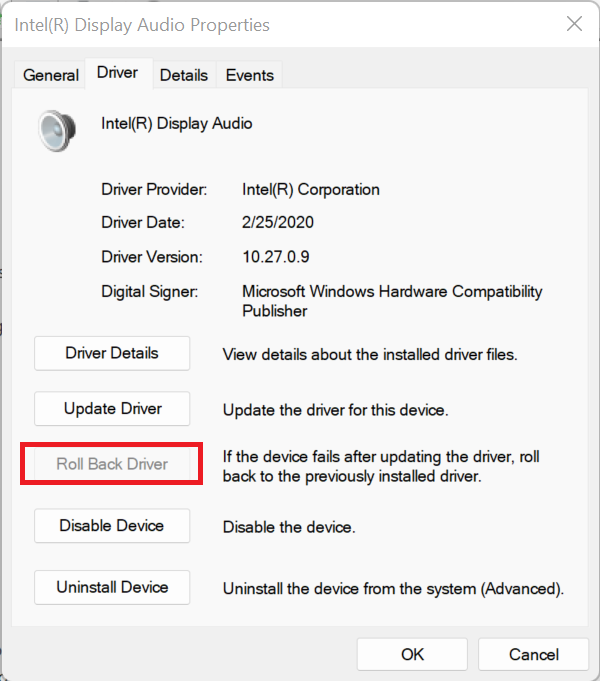The height and width of the screenshot is (681, 600).
Task: Select the Driver tab
Action: point(118,73)
